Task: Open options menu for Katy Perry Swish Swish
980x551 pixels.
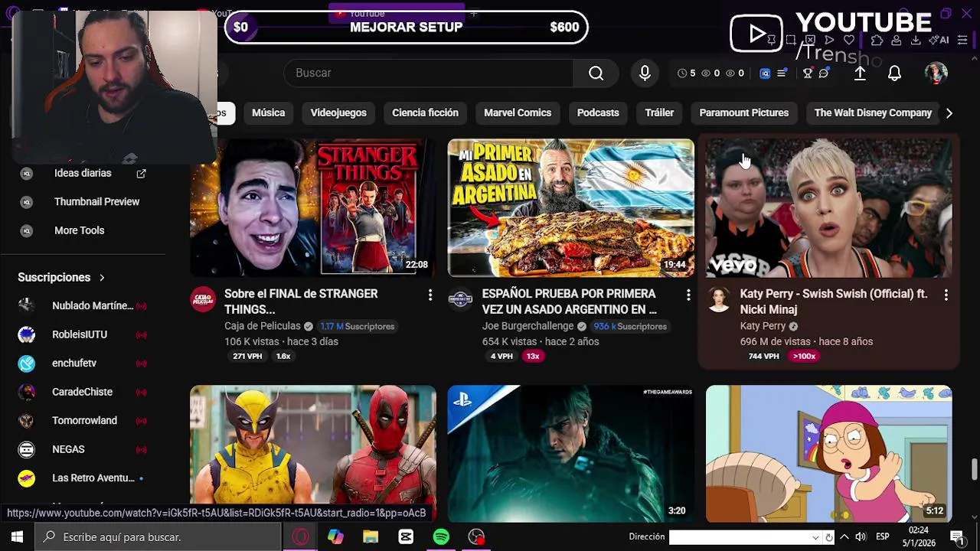Action: [946, 295]
